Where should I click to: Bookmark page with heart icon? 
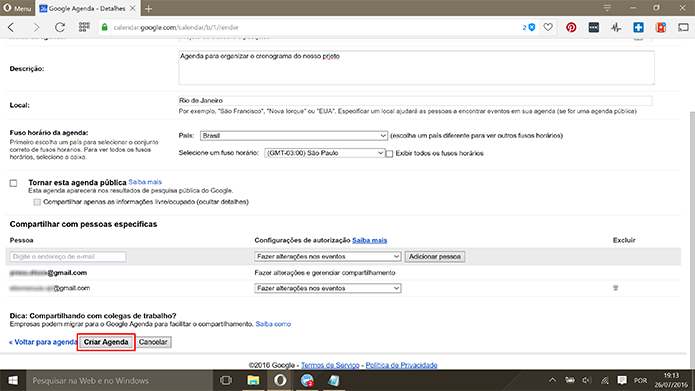(x=548, y=27)
